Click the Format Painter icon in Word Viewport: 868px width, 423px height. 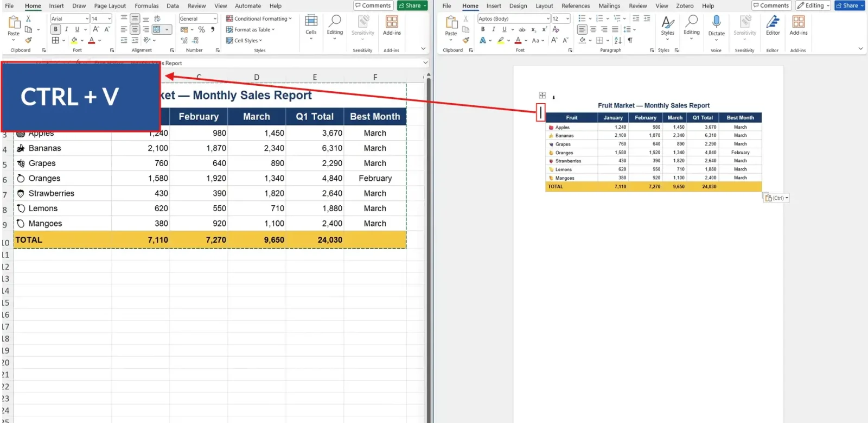pyautogui.click(x=465, y=40)
